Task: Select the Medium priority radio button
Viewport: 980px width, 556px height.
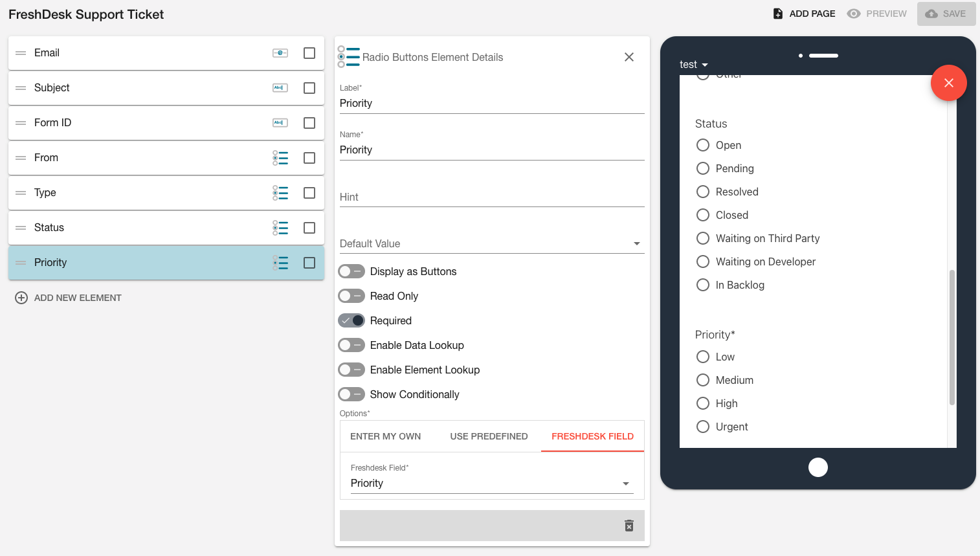Action: pyautogui.click(x=703, y=380)
